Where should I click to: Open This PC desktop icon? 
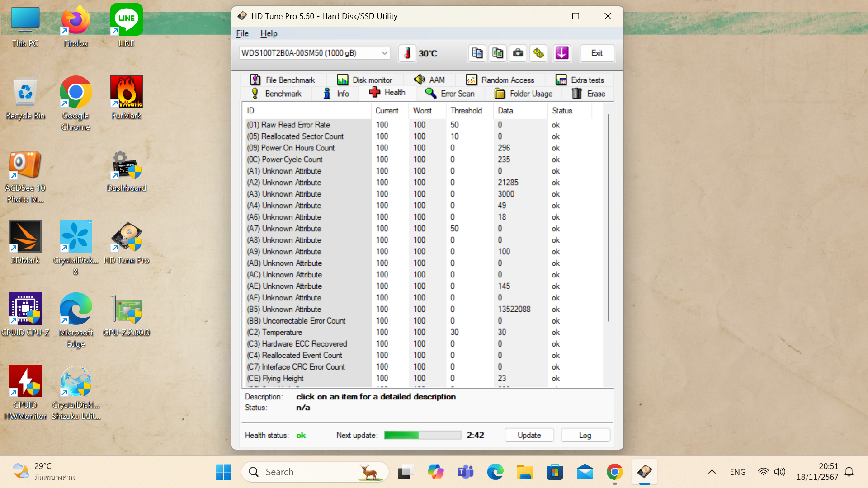coord(25,27)
